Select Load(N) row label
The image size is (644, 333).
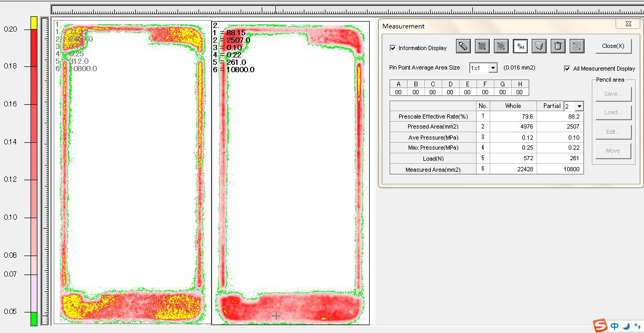coord(433,158)
